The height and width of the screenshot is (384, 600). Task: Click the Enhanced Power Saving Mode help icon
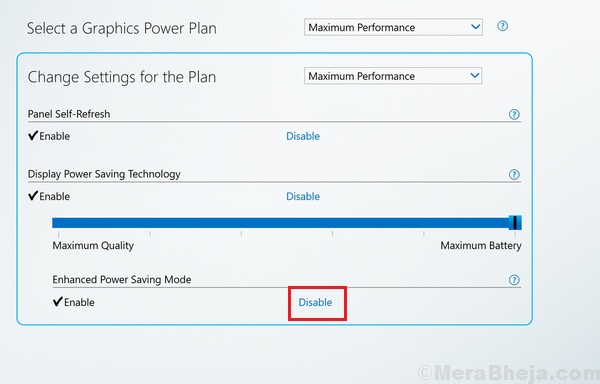point(514,280)
